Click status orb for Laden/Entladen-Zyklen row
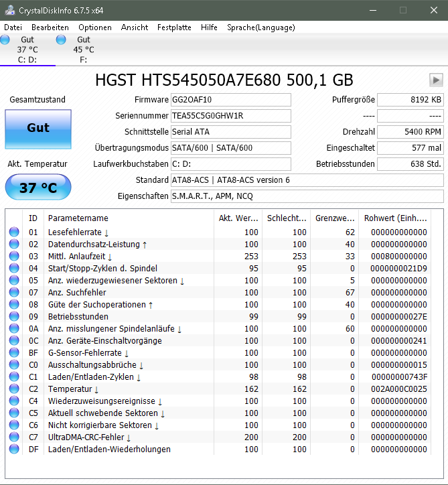448x485 pixels. point(14,376)
